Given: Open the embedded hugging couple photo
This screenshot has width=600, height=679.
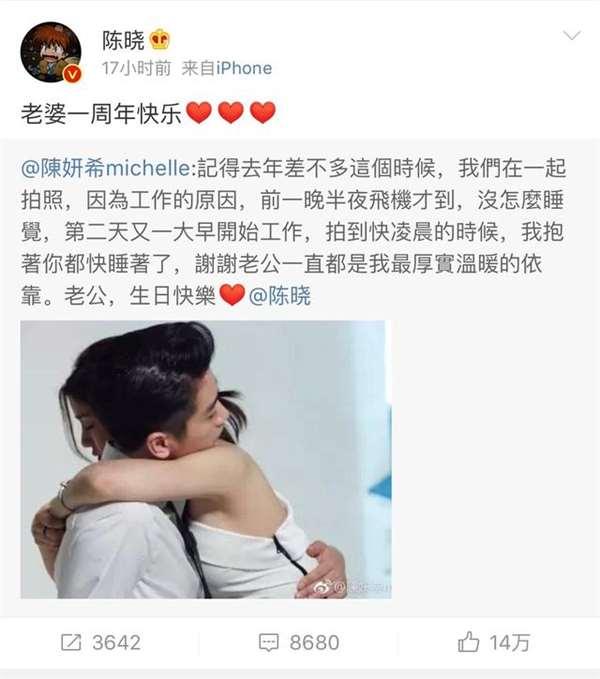Looking at the screenshot, I should click(x=206, y=459).
